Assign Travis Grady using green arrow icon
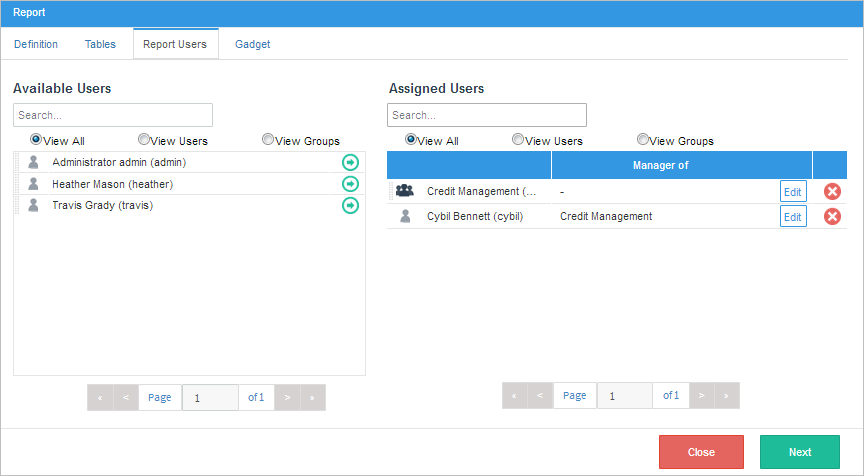The height and width of the screenshot is (476, 864). tap(350, 205)
